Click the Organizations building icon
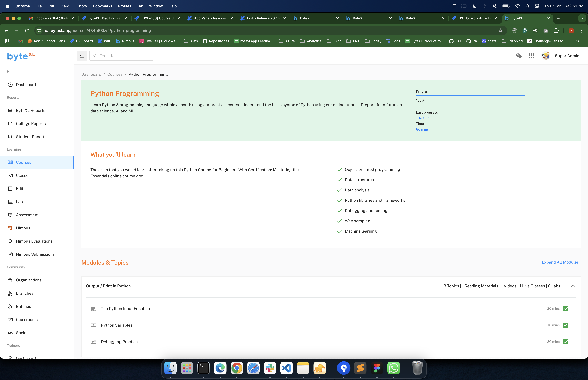 (10, 280)
